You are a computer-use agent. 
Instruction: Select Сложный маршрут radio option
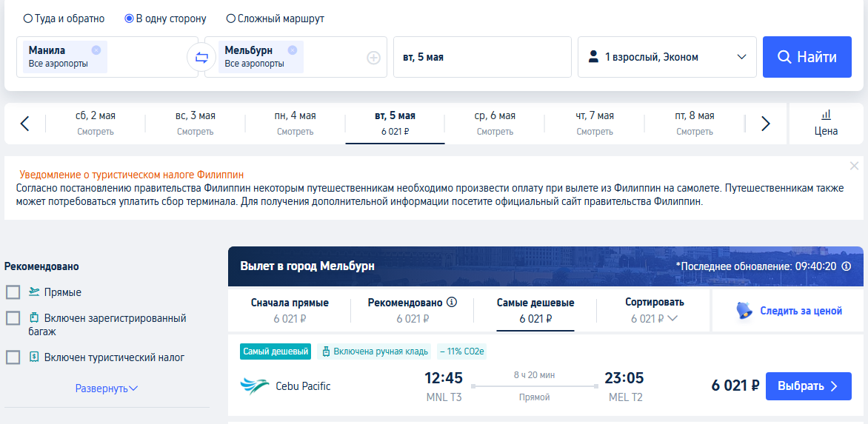pos(275,18)
